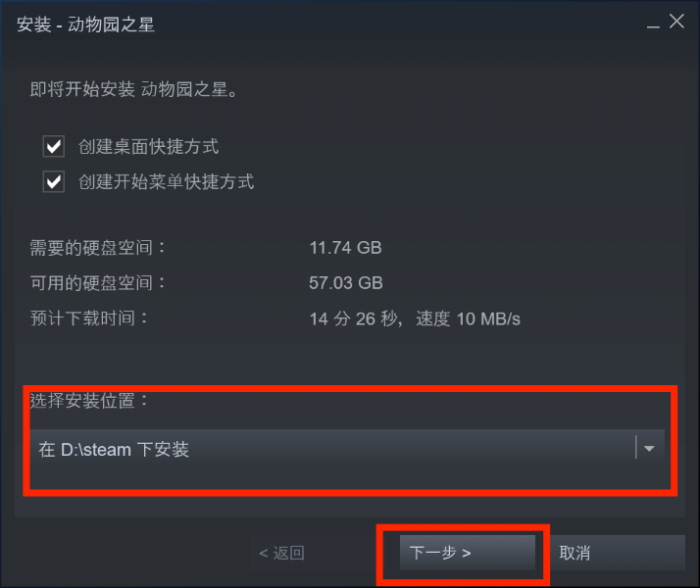
Task: Close the 安装 - 动物园之星 dialog
Action: point(676,21)
